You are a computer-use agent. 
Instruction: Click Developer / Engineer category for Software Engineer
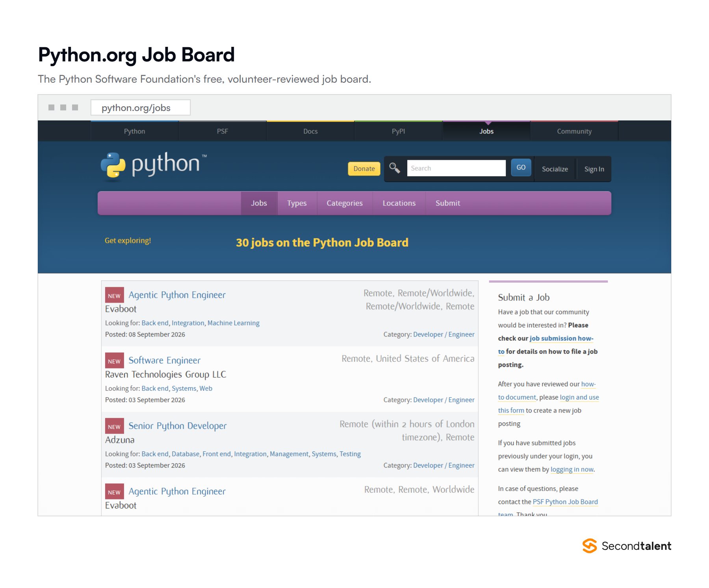click(x=444, y=400)
